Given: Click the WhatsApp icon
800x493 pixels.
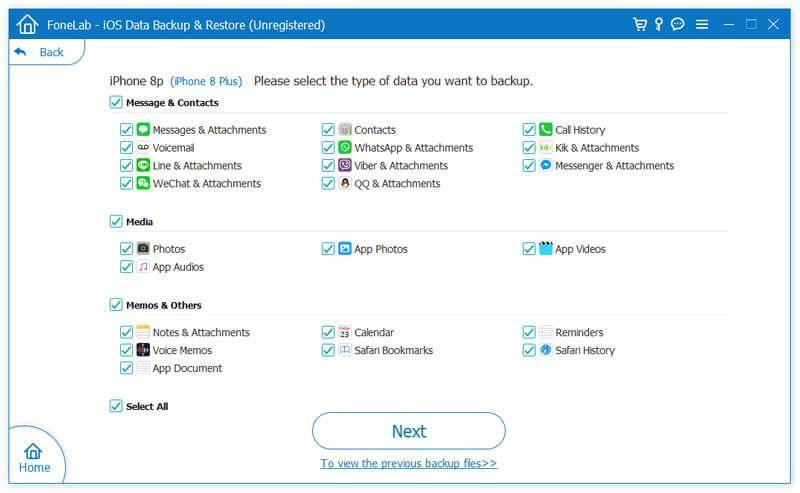Looking at the screenshot, I should click(345, 147).
